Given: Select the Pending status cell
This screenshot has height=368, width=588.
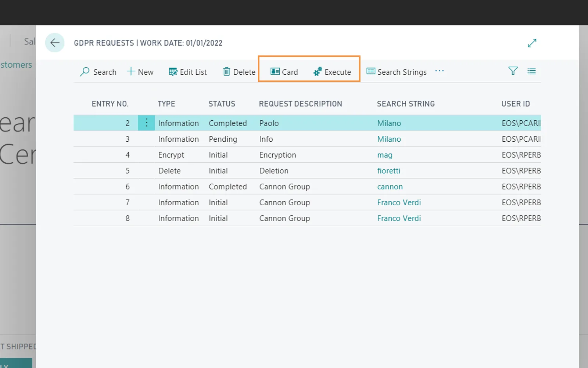Looking at the screenshot, I should coord(223,139).
